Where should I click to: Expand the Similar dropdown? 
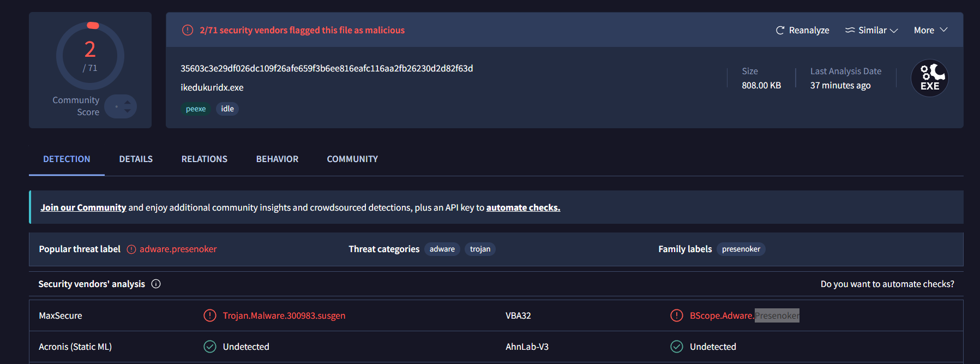coord(871,31)
